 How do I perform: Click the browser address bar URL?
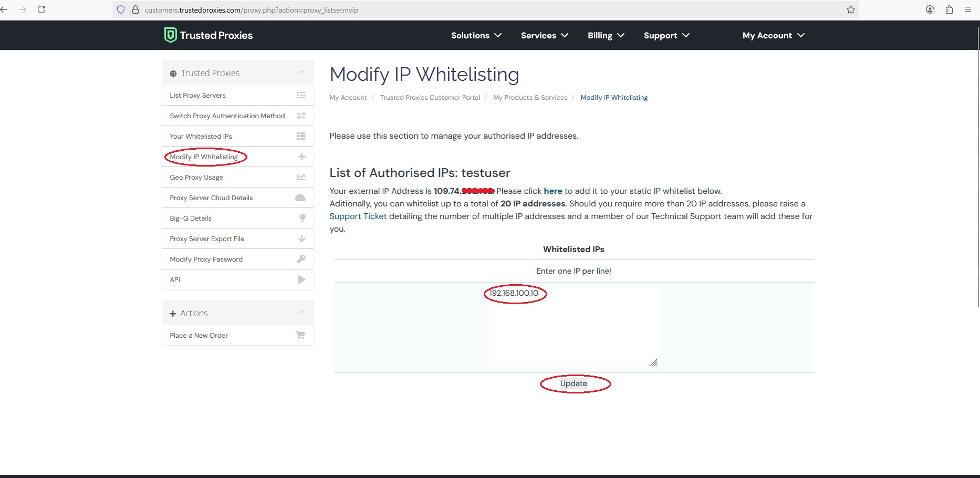tap(252, 10)
